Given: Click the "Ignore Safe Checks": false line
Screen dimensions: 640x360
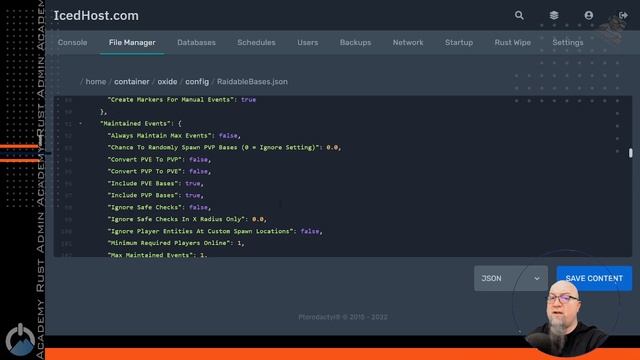Looking at the screenshot, I should [x=159, y=207].
